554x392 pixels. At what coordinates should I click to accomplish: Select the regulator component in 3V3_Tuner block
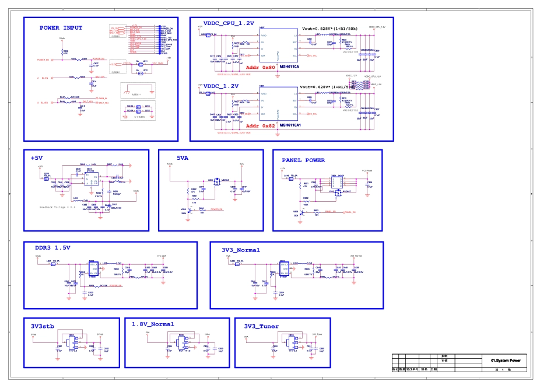pyautogui.click(x=292, y=341)
